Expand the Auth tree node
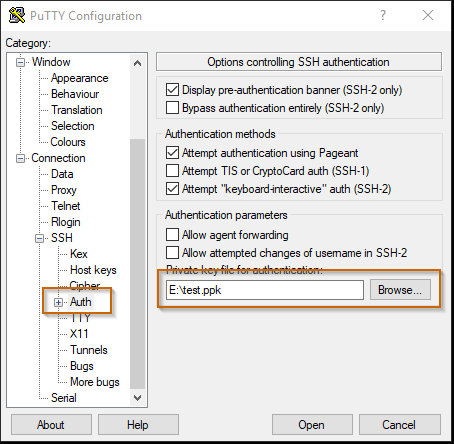454x444 pixels. click(x=59, y=302)
